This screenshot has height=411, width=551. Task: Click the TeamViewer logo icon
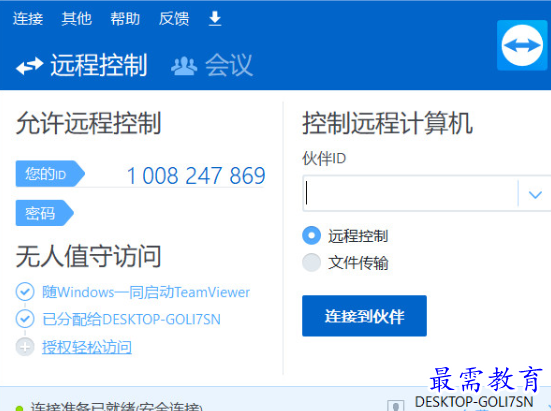tap(522, 45)
